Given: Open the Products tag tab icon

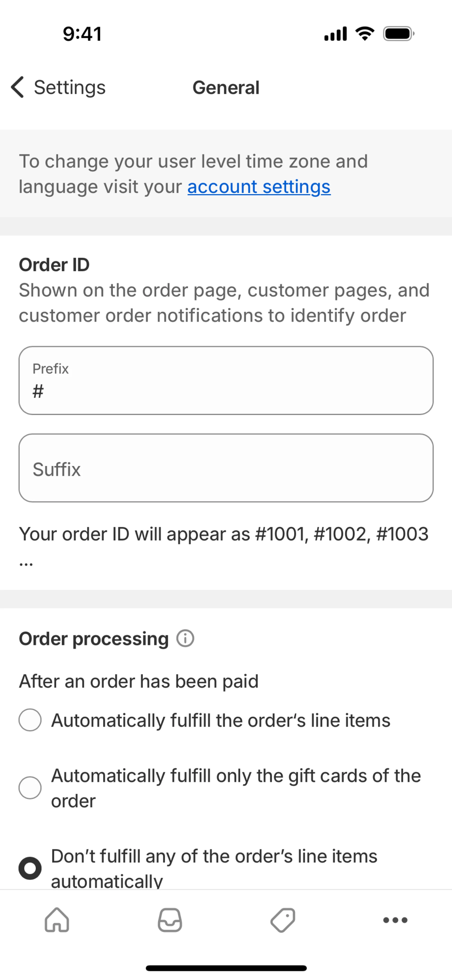Looking at the screenshot, I should [x=283, y=920].
